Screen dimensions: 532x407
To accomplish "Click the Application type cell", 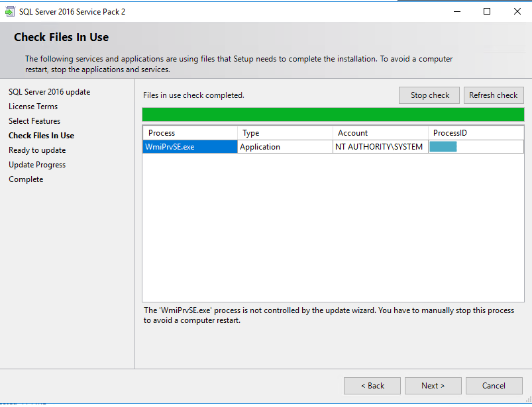I will [x=285, y=147].
